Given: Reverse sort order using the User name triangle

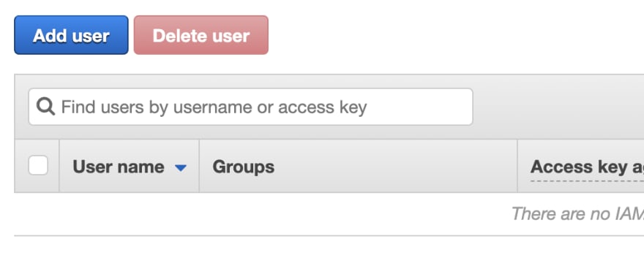Looking at the screenshot, I should coord(180,167).
